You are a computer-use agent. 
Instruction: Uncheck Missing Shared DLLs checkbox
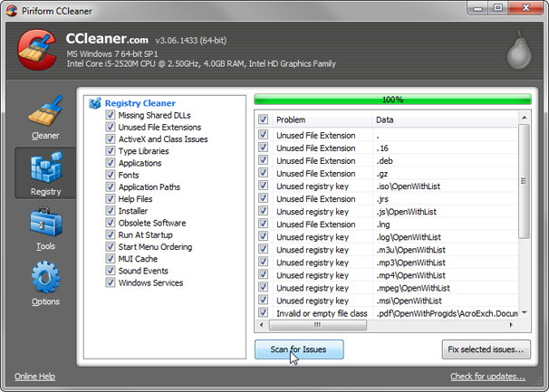pos(111,116)
